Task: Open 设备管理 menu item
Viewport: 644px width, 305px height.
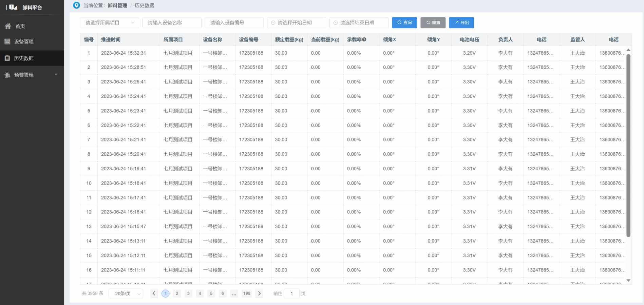Action: pos(24,41)
